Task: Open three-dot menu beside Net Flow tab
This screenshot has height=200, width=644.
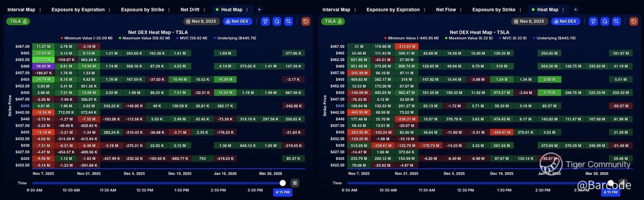Action: pos(461,10)
